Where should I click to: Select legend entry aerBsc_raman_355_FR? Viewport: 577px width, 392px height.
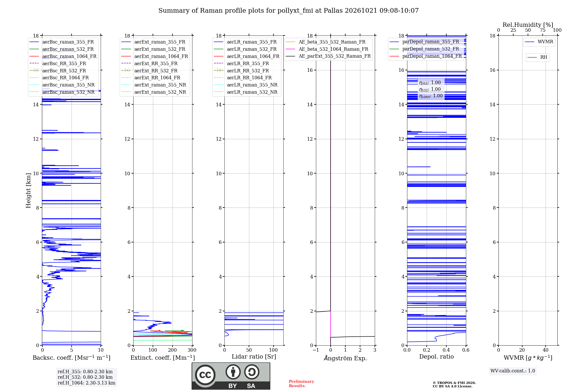63,42
